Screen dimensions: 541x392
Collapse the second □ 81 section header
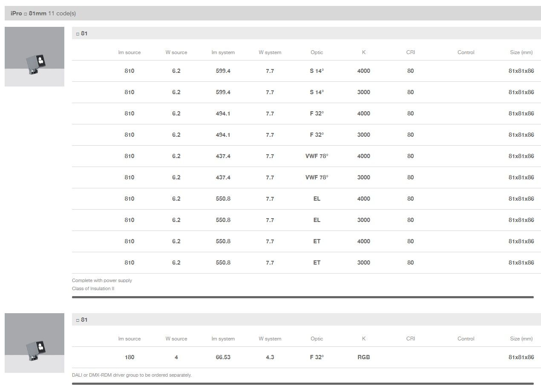[x=306, y=320]
